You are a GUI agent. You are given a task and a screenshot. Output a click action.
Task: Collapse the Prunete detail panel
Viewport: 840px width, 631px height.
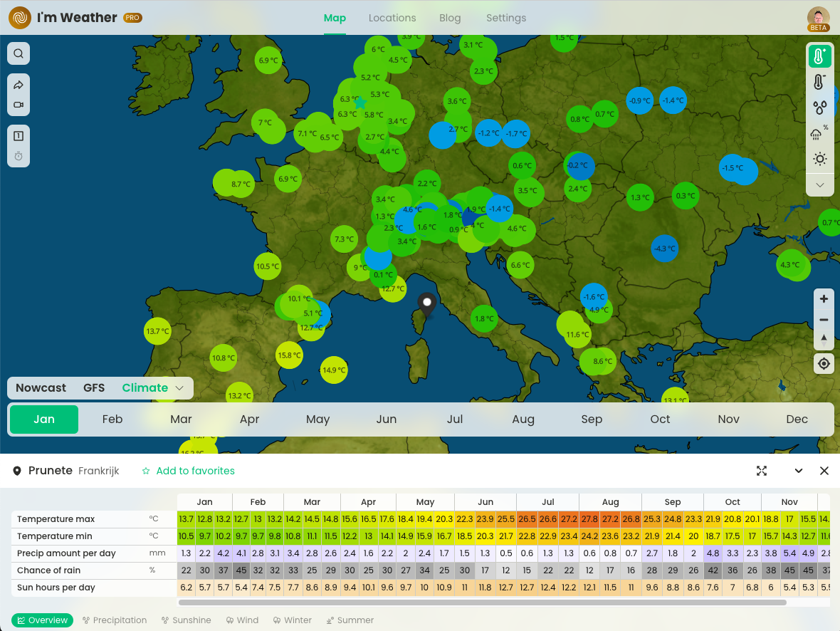click(x=798, y=471)
